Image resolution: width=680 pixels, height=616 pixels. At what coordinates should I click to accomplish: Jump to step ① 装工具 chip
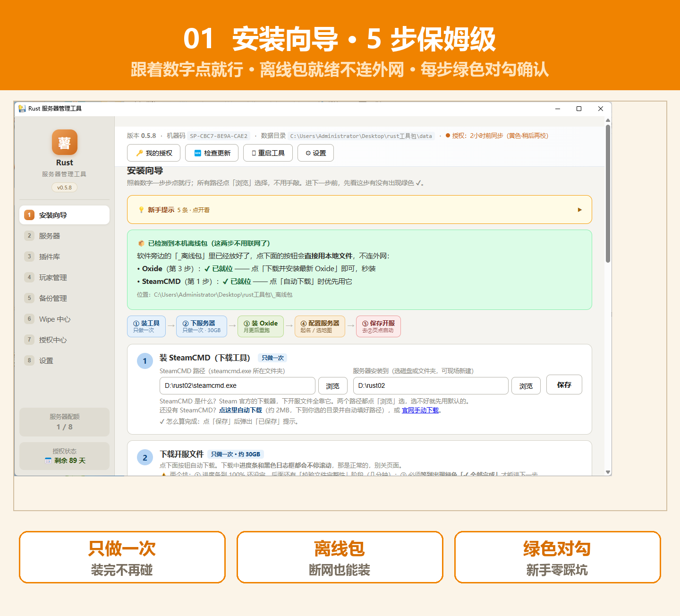coord(146,326)
